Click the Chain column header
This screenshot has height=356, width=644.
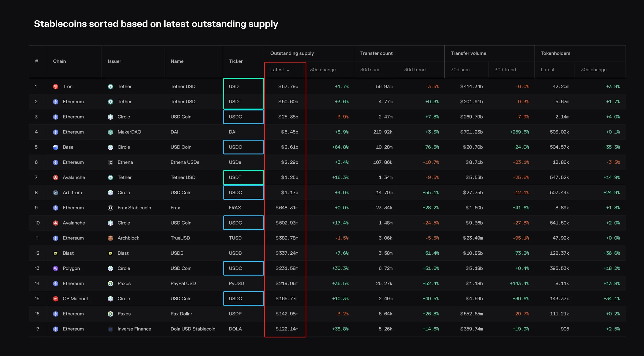pos(59,61)
